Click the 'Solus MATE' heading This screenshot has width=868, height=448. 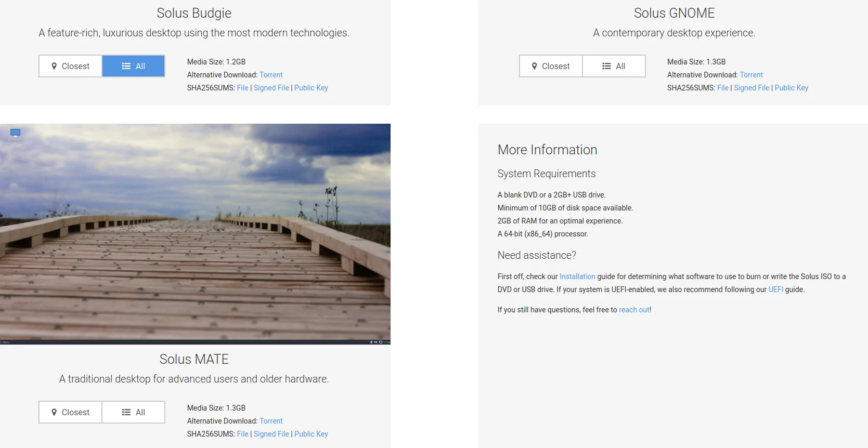pyautogui.click(x=194, y=359)
